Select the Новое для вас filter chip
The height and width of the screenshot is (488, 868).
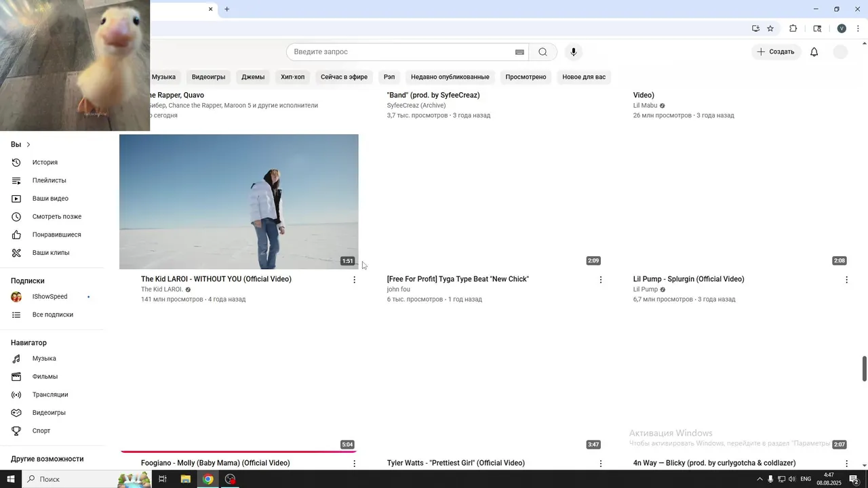pyautogui.click(x=584, y=77)
